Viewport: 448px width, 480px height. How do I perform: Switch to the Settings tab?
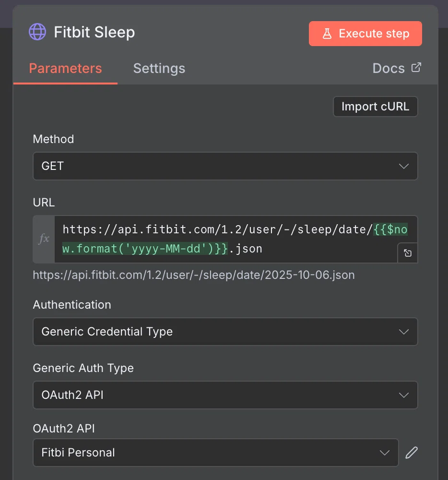[x=159, y=68]
